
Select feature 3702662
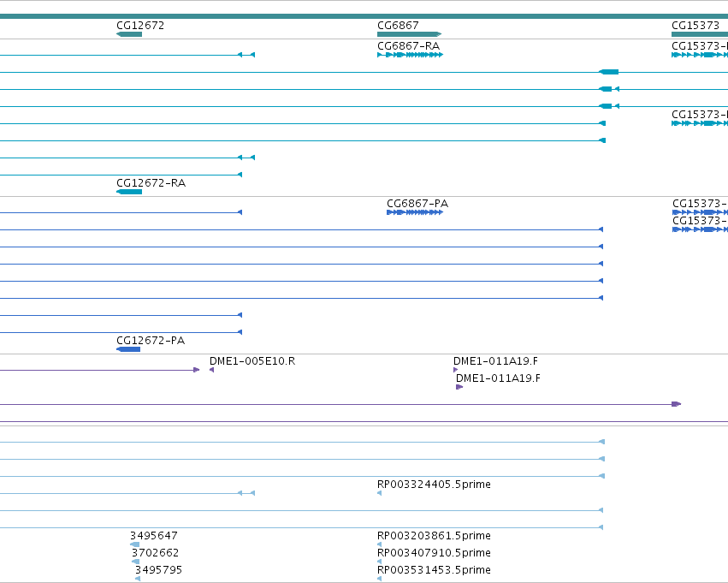(x=135, y=562)
